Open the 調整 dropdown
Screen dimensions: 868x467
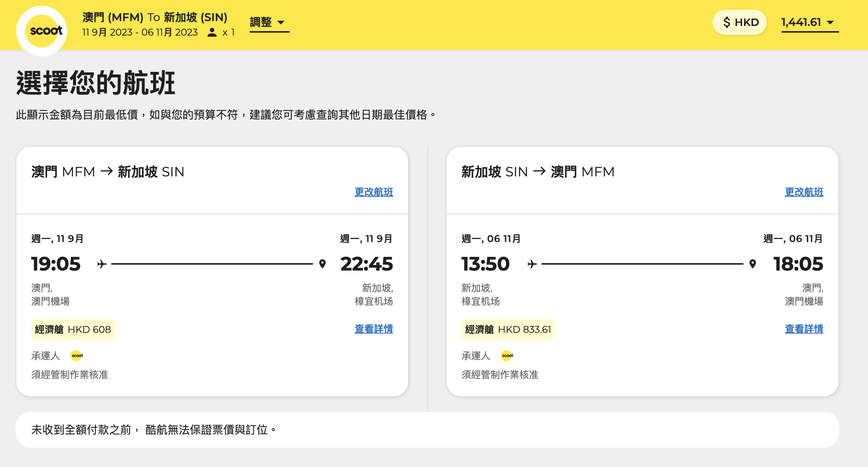pos(269,22)
